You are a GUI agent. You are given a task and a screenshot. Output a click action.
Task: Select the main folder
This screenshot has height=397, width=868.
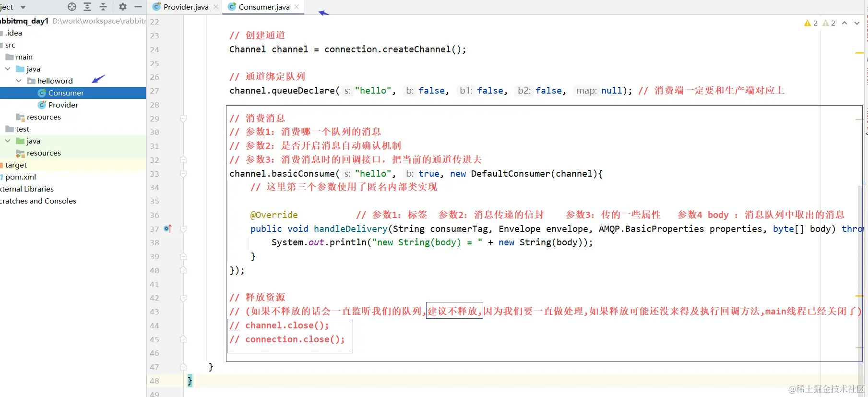tap(24, 57)
